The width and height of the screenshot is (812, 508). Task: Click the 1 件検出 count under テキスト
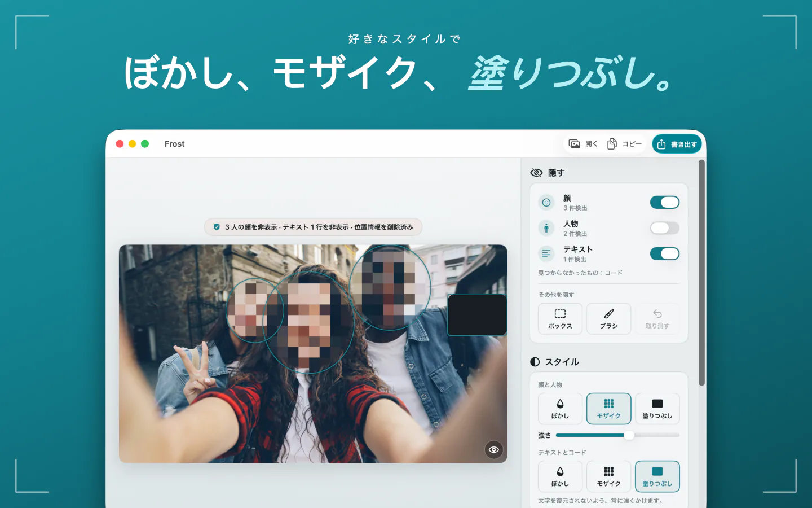click(x=575, y=260)
